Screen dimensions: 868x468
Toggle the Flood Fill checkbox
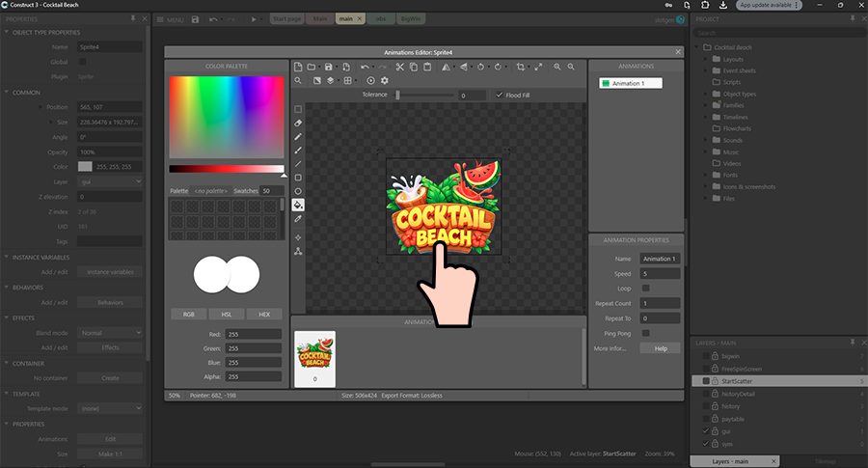coord(500,95)
